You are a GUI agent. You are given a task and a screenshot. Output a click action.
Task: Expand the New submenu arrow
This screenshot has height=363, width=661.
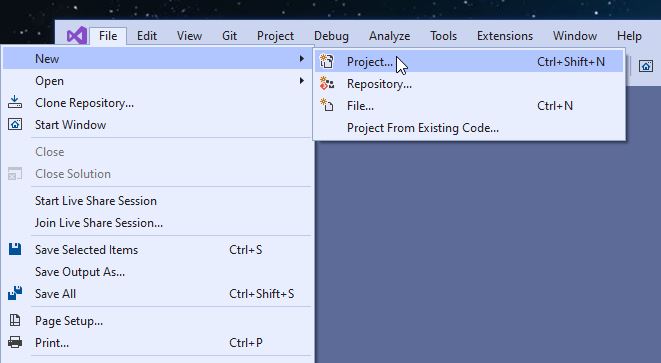pyautogui.click(x=301, y=59)
